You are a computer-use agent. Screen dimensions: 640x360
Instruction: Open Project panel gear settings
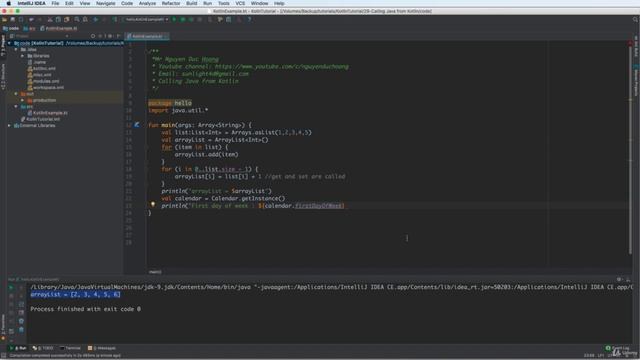coord(110,36)
